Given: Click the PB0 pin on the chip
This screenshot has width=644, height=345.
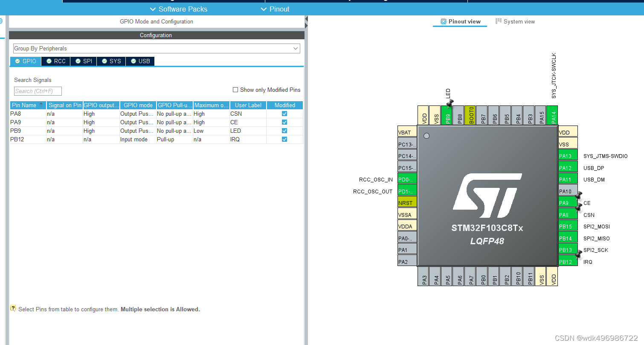Looking at the screenshot, I should pos(482,276).
